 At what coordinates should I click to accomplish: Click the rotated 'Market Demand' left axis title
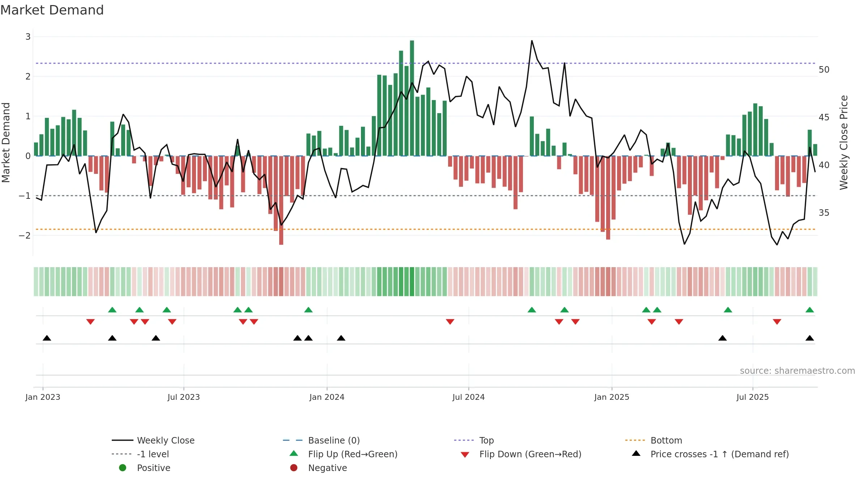tap(6, 142)
